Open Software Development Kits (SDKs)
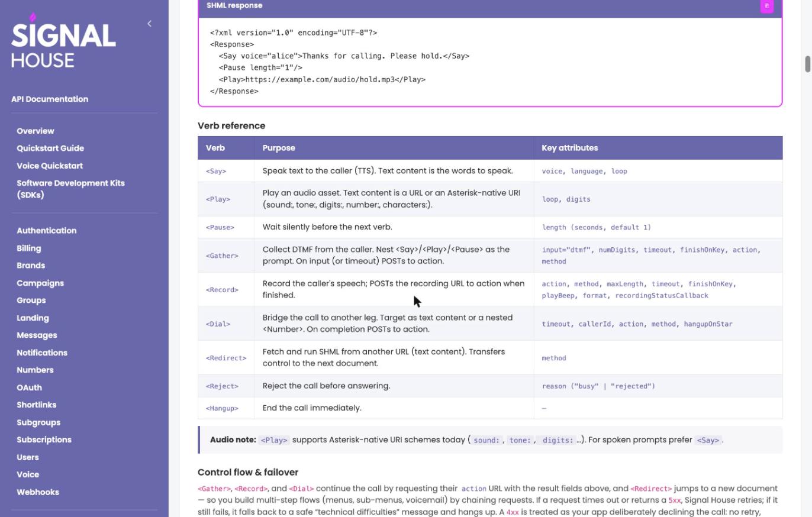The image size is (812, 517). [x=71, y=189]
